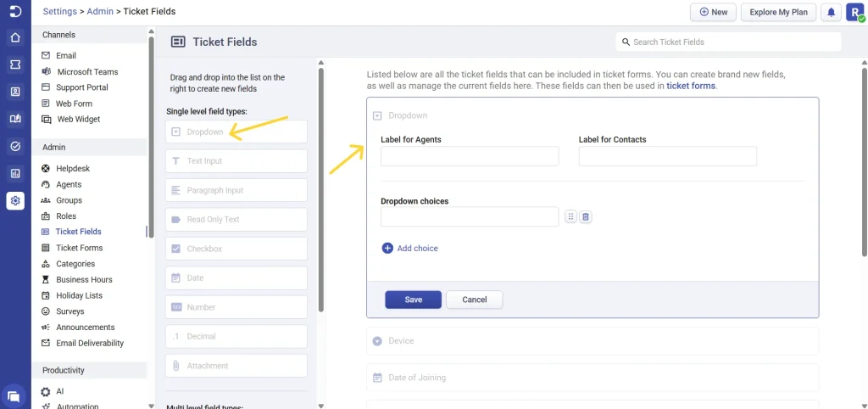Select the Number field type
The width and height of the screenshot is (868, 409).
pos(236,307)
